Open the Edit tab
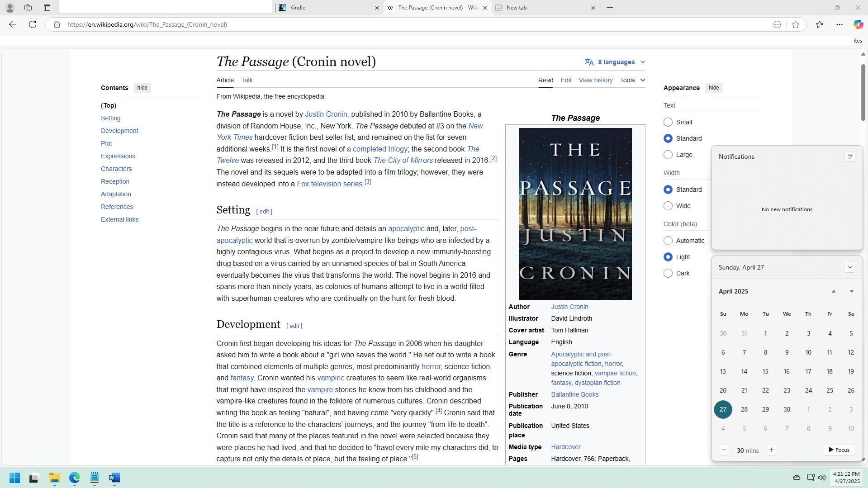This screenshot has width=868, height=488. click(566, 80)
